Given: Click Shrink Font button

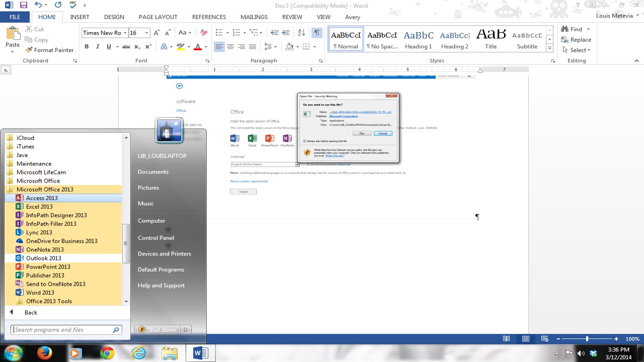Looking at the screenshot, I should point(168,33).
